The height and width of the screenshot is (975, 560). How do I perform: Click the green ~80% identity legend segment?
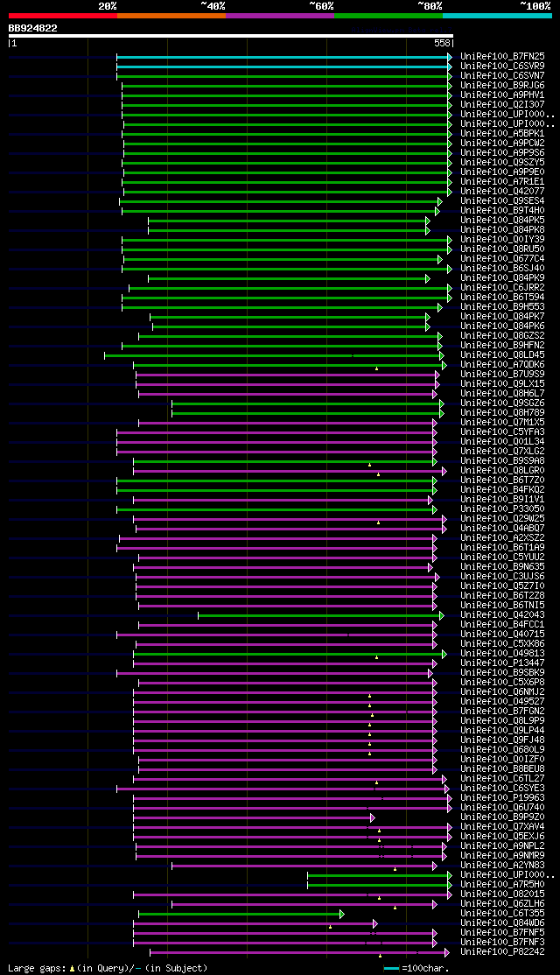click(388, 15)
